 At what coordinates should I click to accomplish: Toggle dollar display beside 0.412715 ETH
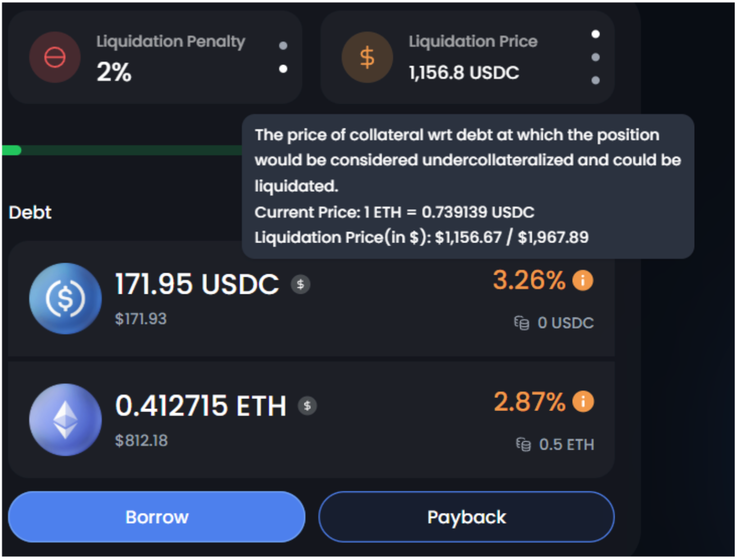[307, 406]
